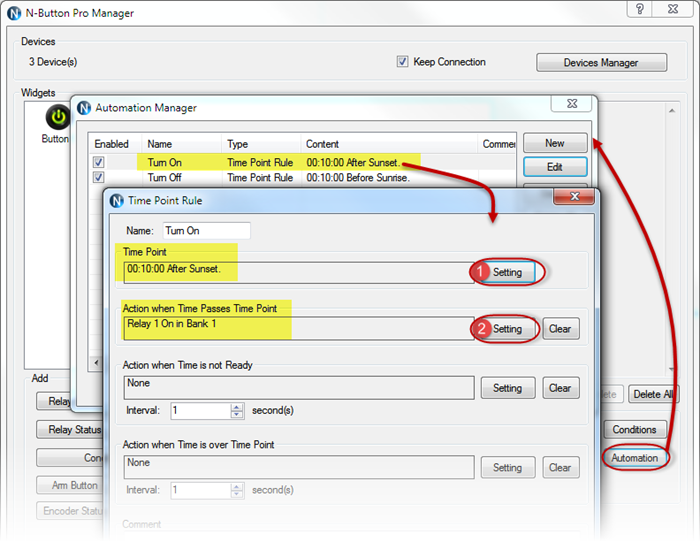Click the Automation Manager window logo icon
700x542 pixels.
point(83,108)
